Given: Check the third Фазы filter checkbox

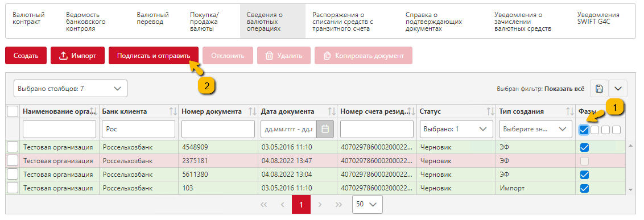Looking at the screenshot, I should click(x=605, y=130).
